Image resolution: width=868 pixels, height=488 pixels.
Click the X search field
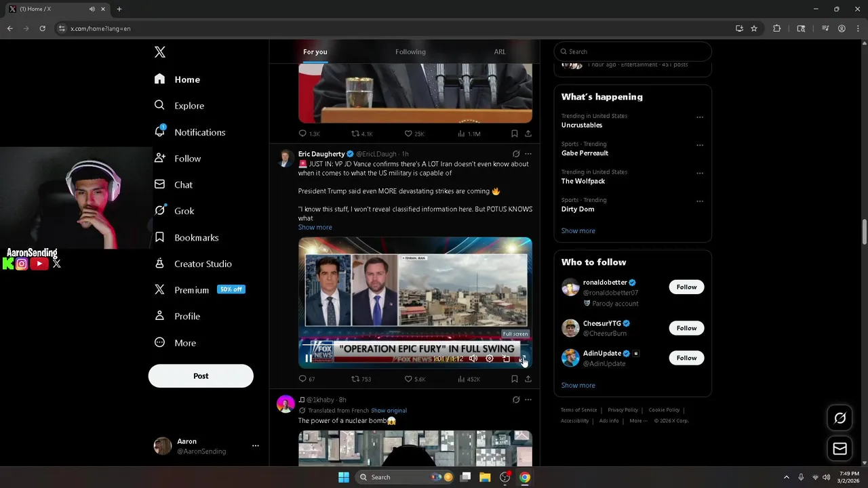pos(633,52)
